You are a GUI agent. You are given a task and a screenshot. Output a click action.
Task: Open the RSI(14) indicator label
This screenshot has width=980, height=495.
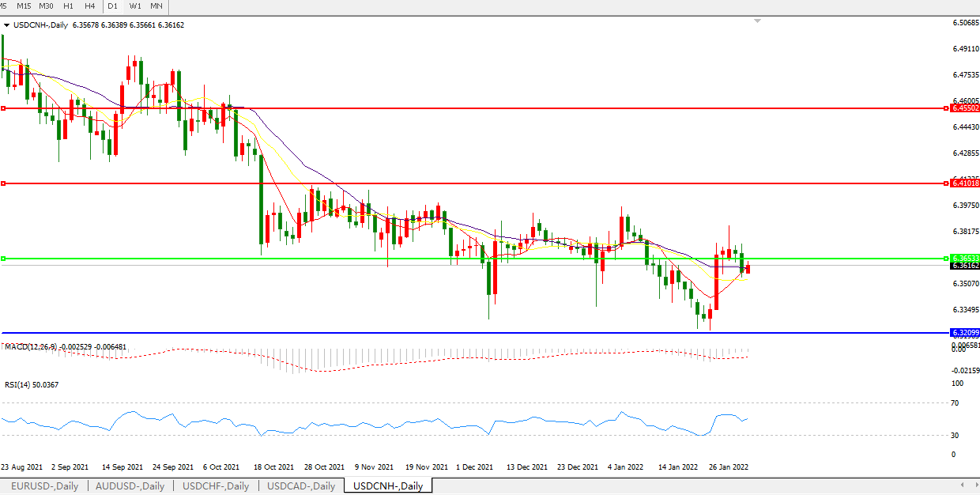(x=32, y=385)
